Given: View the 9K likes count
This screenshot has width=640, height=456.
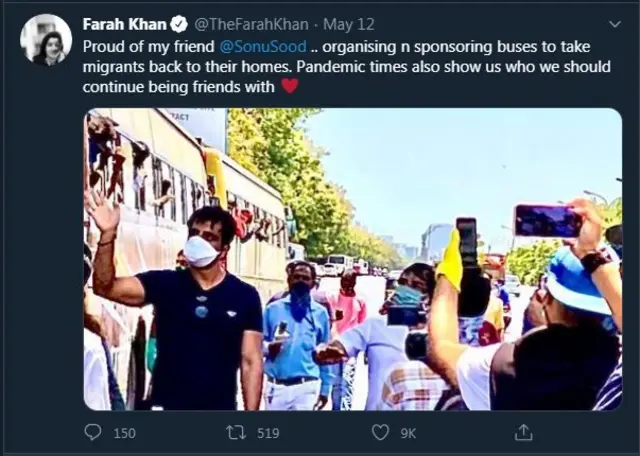Looking at the screenshot, I should [410, 433].
